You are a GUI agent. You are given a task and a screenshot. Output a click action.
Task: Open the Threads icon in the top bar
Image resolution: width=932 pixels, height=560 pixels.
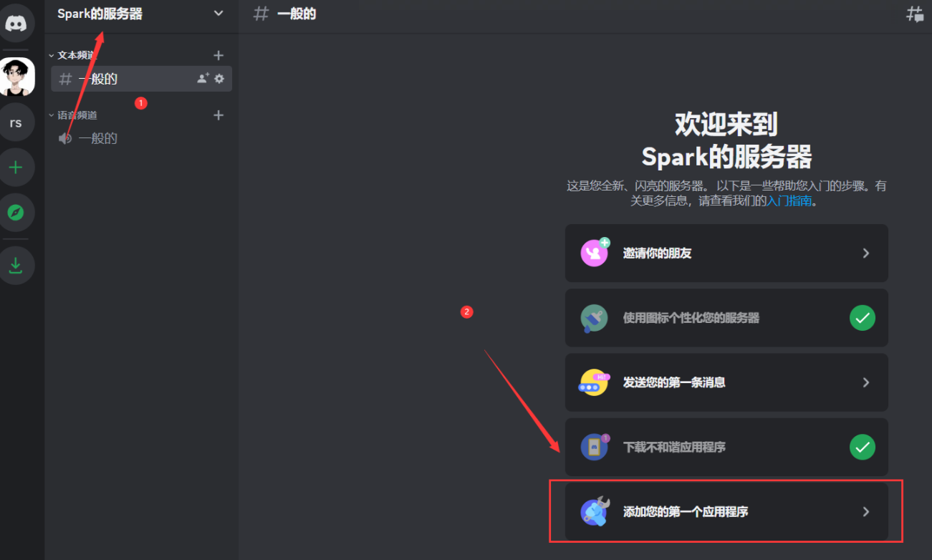915,14
